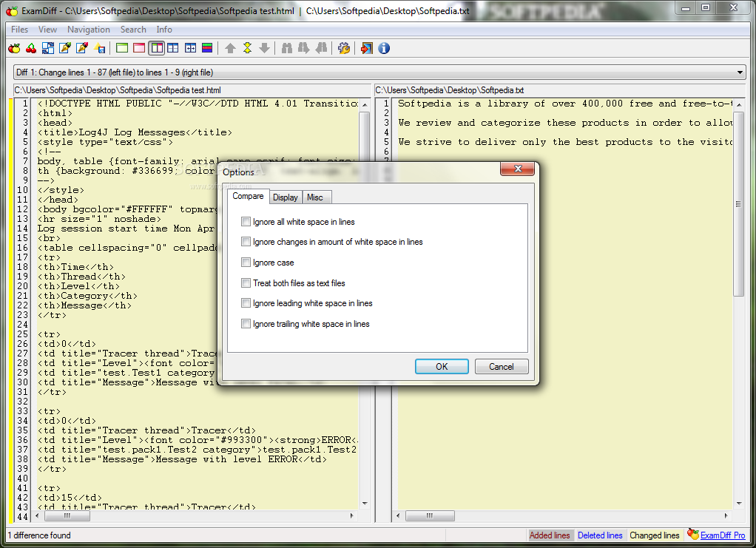Click the yellow current difference icon
756x548 pixels.
[247, 48]
